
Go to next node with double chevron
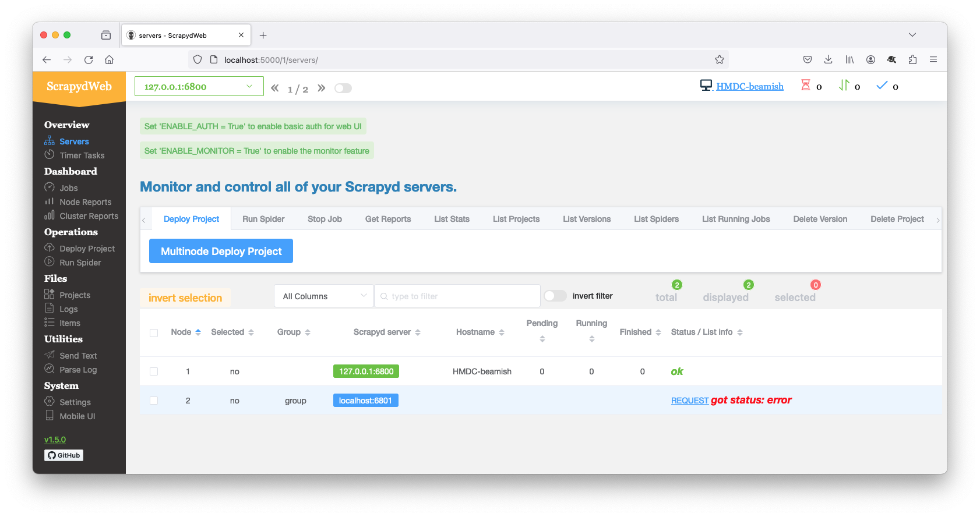click(321, 88)
